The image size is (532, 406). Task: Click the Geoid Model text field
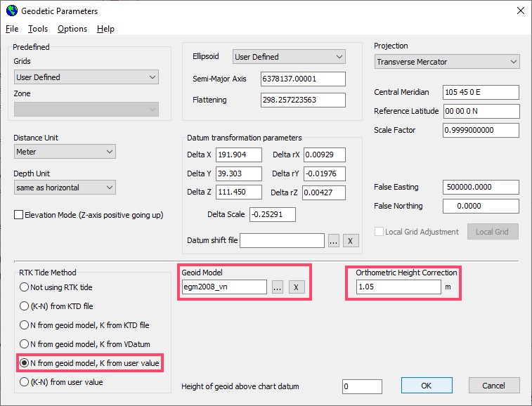click(x=224, y=287)
